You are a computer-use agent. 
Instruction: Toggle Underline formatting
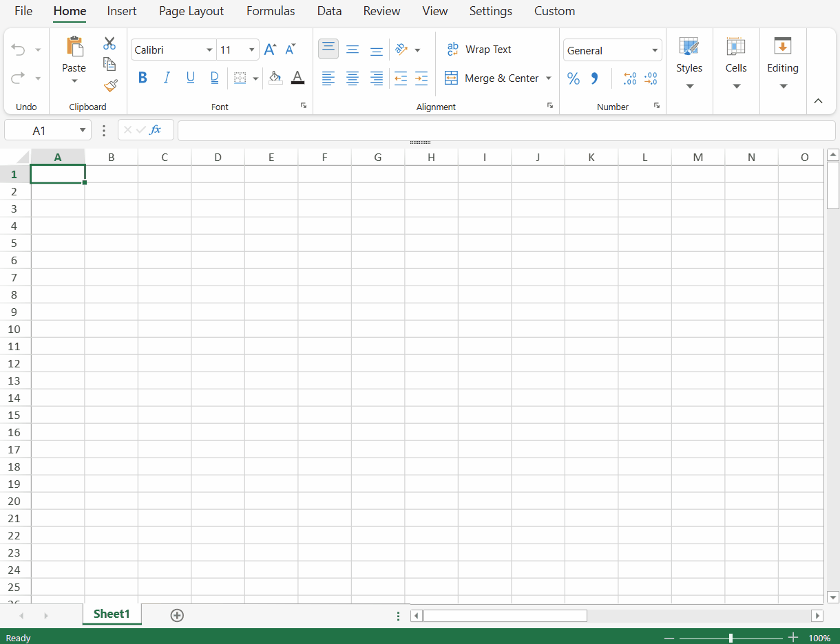[x=191, y=78]
